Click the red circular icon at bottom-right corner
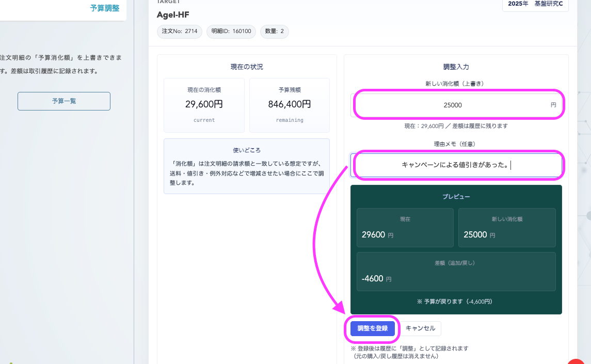Viewport: 591px width, 364px height. point(578,361)
